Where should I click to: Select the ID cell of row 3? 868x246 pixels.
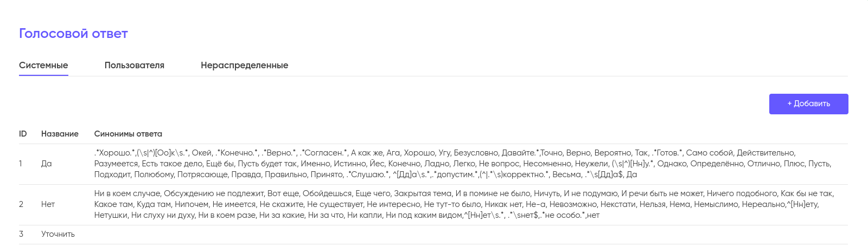(x=21, y=234)
